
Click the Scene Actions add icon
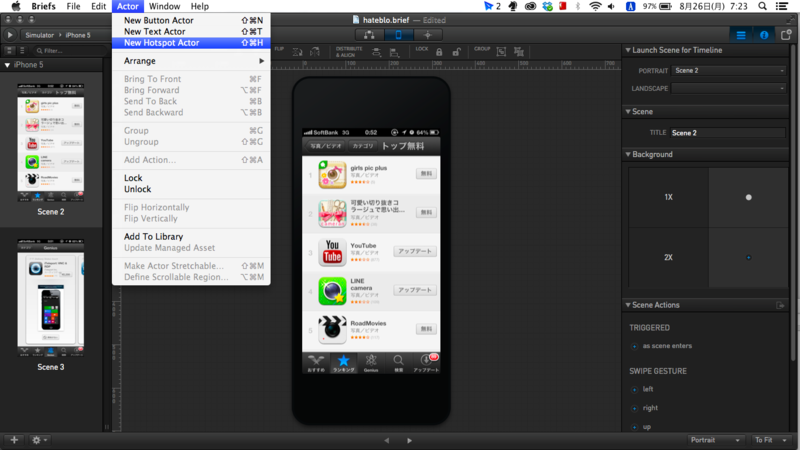pos(780,305)
